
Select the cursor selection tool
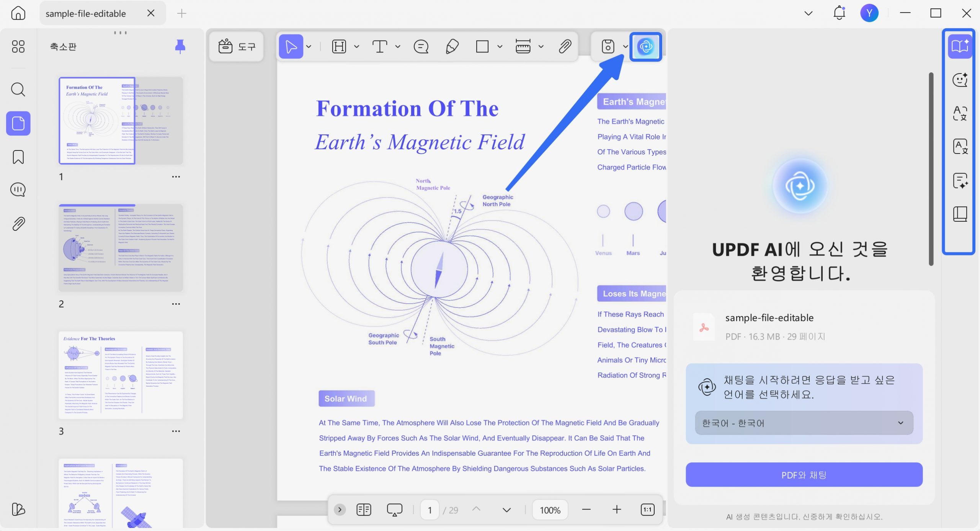291,47
